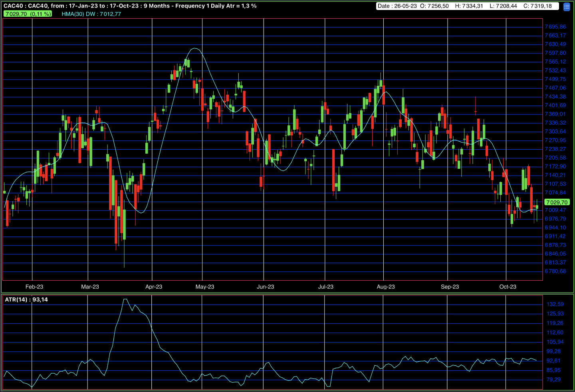Open the blue list menu icon

pyautogui.click(x=566, y=7)
